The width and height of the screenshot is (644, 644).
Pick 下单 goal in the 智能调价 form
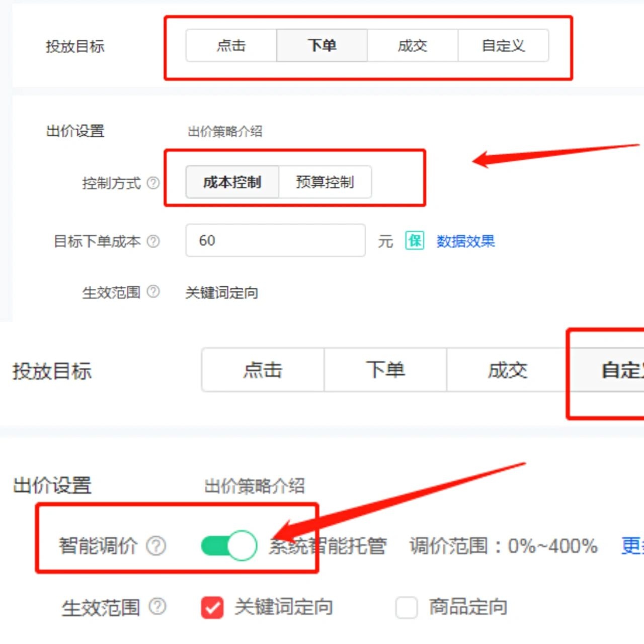point(385,370)
